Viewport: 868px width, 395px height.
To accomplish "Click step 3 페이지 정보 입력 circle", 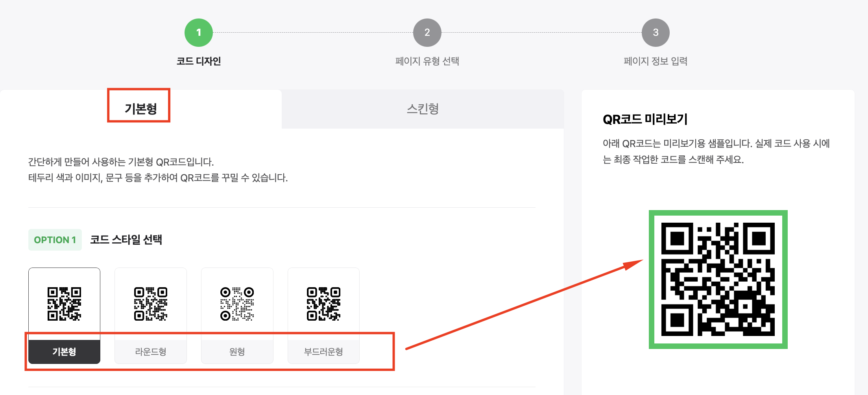I will (656, 33).
